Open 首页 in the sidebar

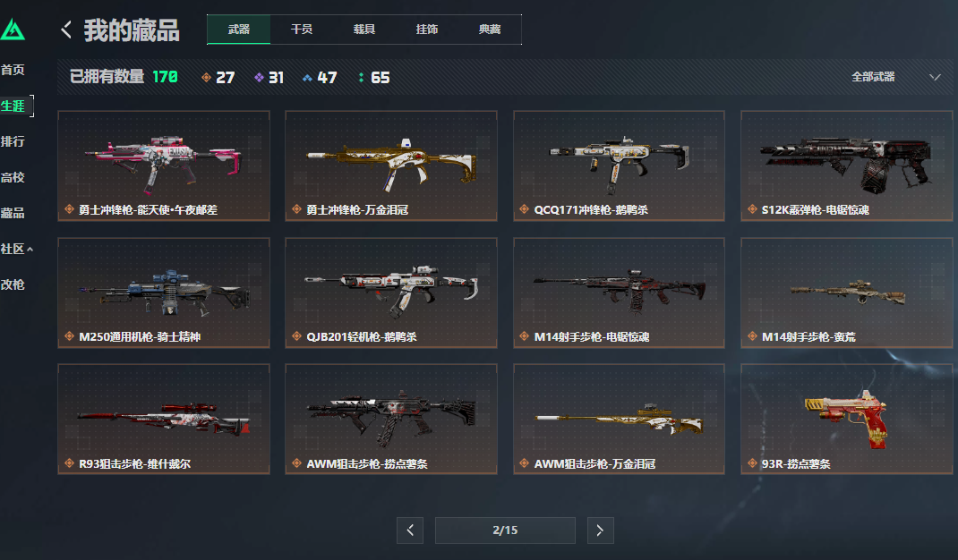pos(13,70)
